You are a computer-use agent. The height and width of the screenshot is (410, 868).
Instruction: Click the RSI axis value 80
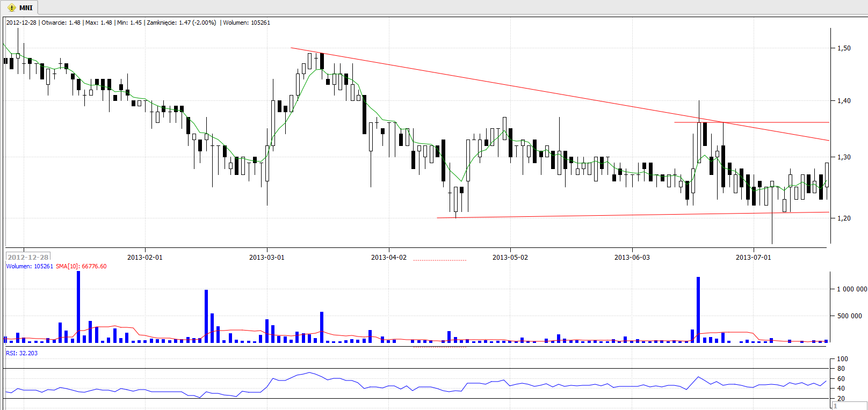click(x=841, y=369)
